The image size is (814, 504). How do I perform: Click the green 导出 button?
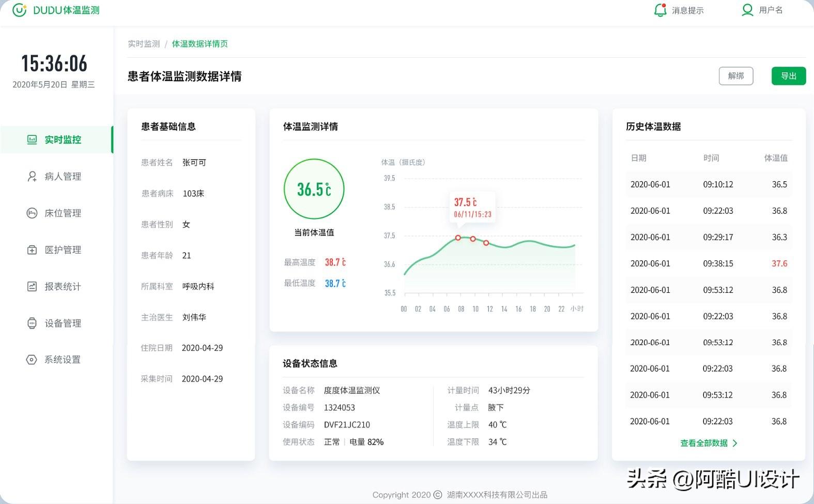pos(789,76)
